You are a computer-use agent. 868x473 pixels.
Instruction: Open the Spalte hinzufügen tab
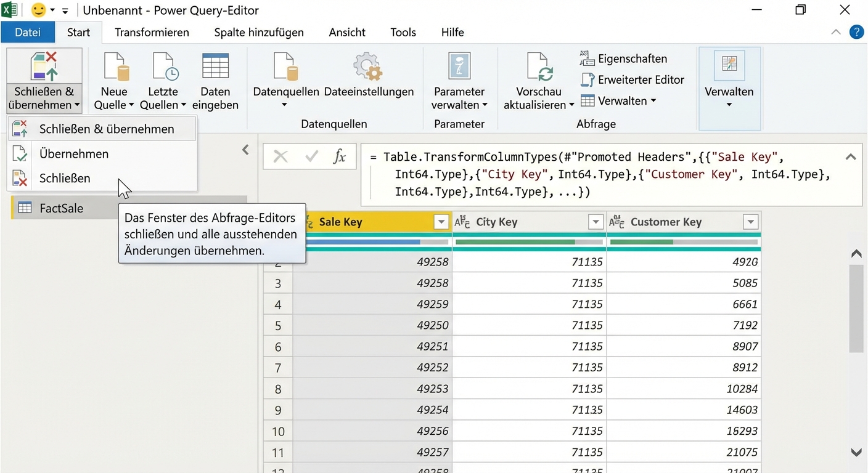click(259, 33)
